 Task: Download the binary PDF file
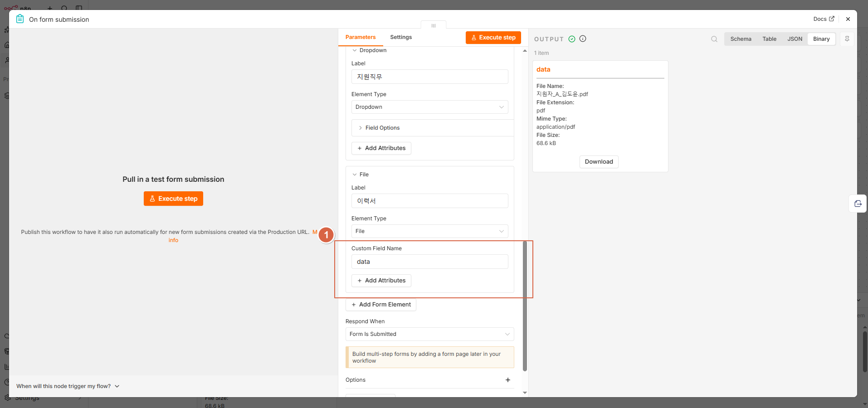pos(599,162)
